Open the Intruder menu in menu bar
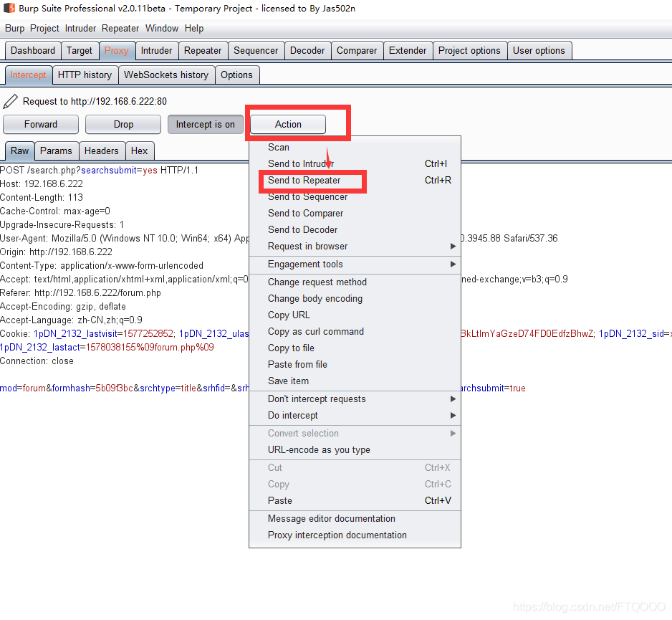This screenshot has width=672, height=620. coord(80,28)
